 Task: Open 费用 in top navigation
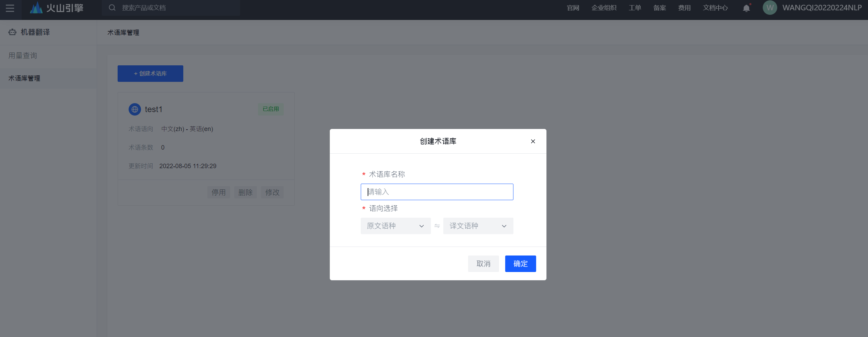coord(684,8)
